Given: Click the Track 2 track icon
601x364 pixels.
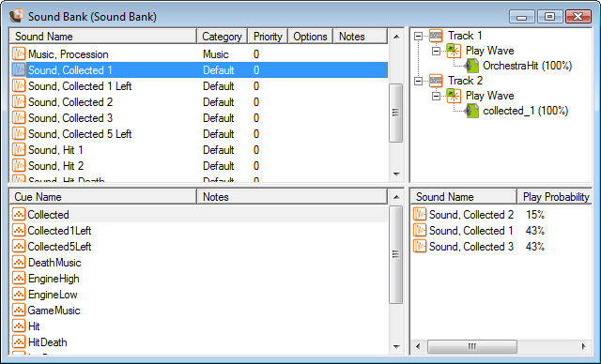Looking at the screenshot, I should tap(436, 81).
